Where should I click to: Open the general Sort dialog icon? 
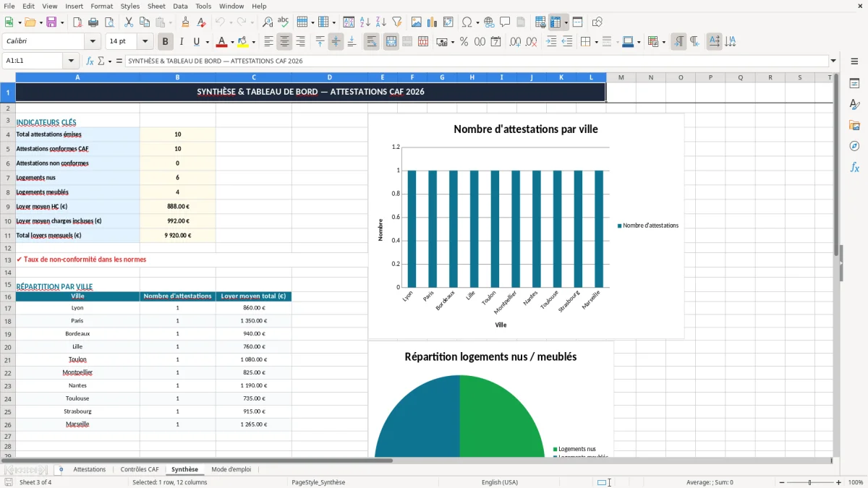tap(349, 22)
